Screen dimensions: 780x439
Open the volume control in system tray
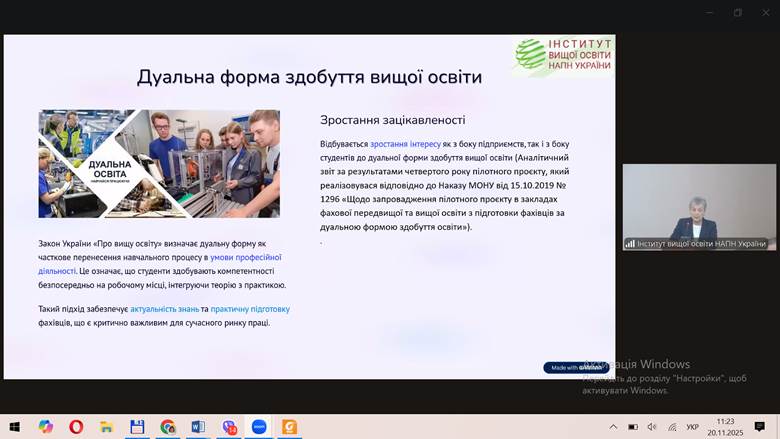[652, 427]
